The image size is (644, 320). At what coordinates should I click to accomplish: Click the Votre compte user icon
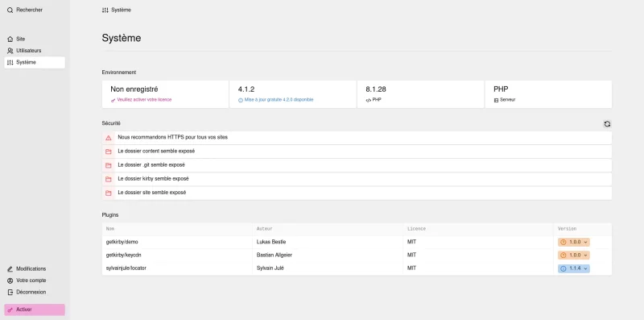tap(10, 281)
